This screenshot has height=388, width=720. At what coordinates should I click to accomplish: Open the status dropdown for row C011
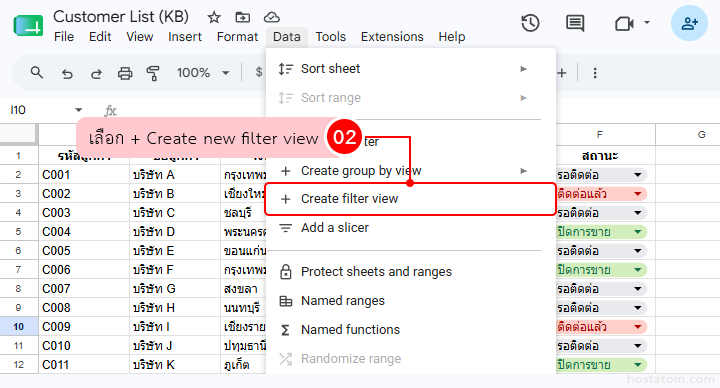point(638,365)
